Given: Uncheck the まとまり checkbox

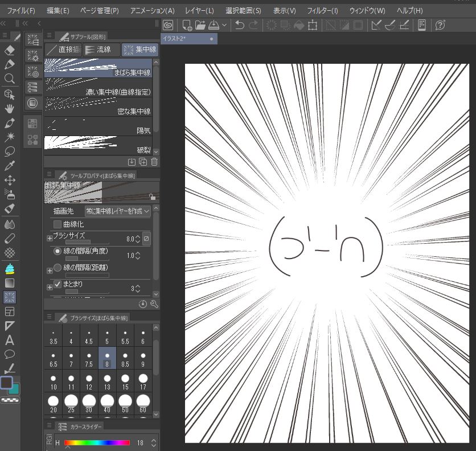Looking at the screenshot, I should coord(58,284).
